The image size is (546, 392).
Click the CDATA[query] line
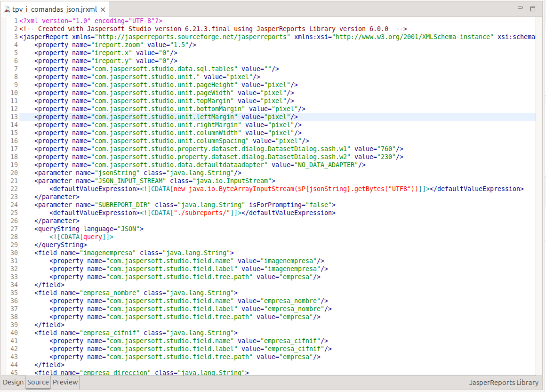81,237
